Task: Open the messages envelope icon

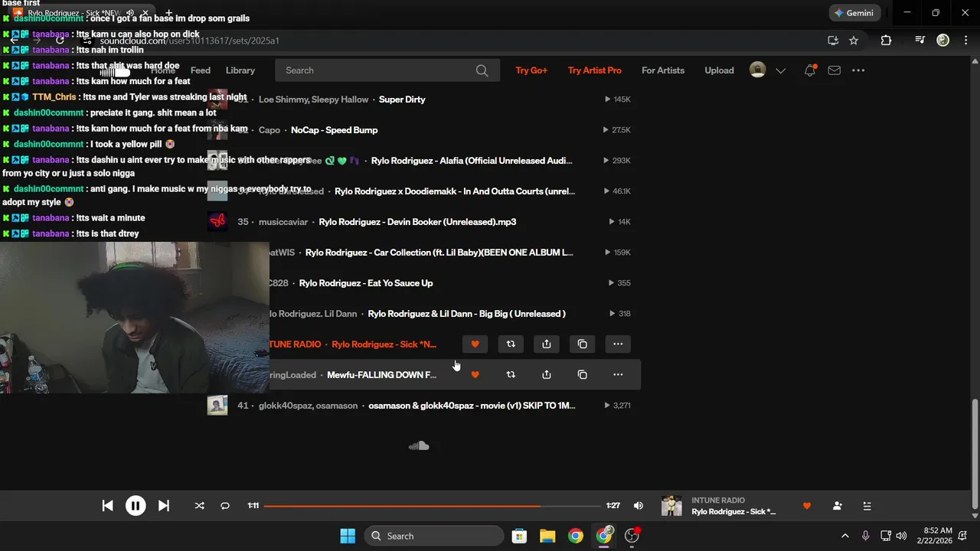Action: tap(835, 70)
